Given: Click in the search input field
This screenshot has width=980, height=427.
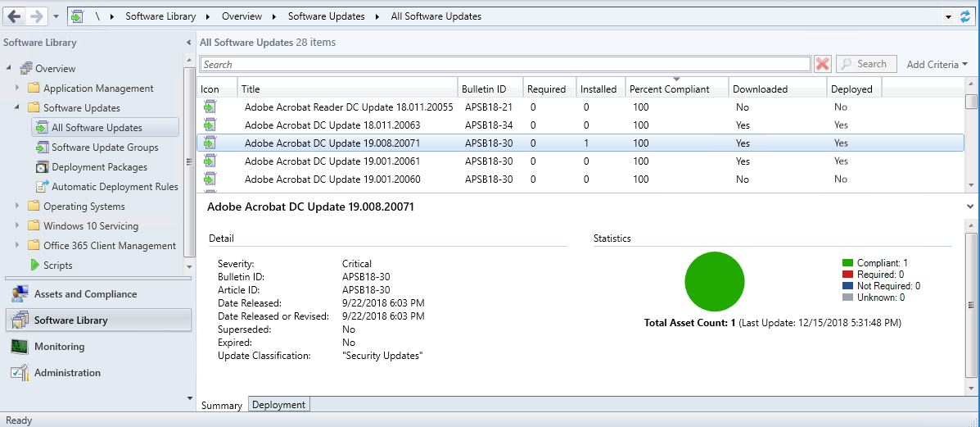Looking at the screenshot, I should point(504,64).
